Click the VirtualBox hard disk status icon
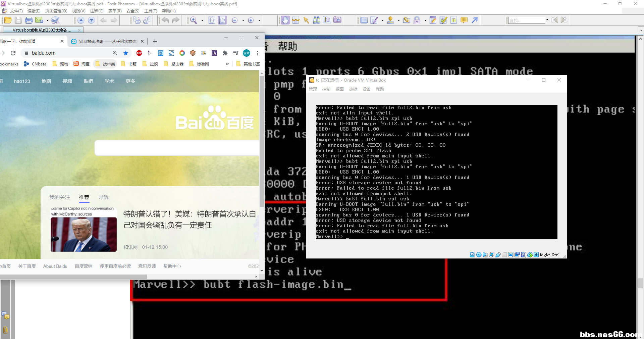 click(x=472, y=255)
